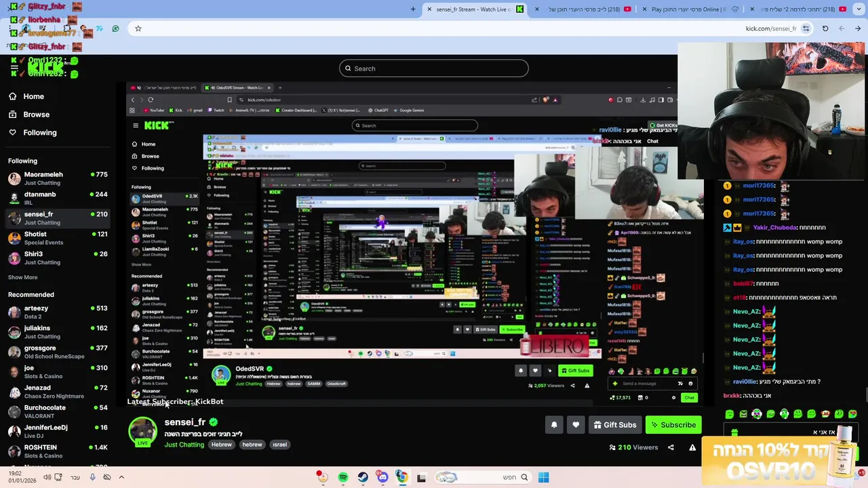Click green extension icon in browser toolbar
This screenshot has height=488, width=868.
pos(115,28)
